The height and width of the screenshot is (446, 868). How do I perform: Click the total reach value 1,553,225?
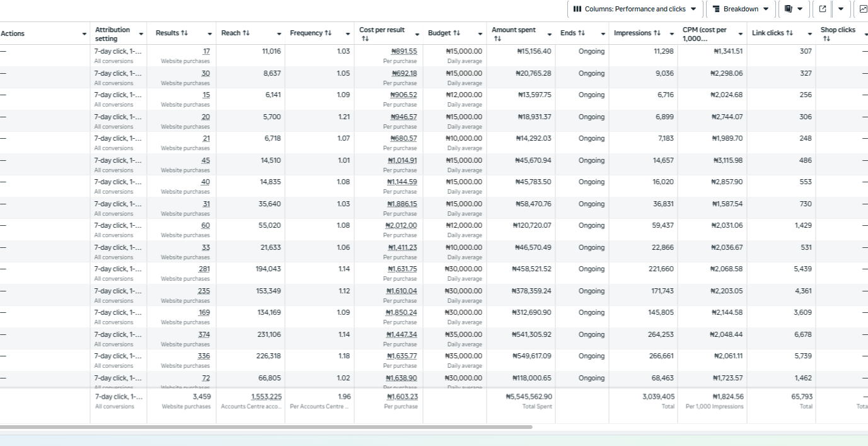pos(266,397)
